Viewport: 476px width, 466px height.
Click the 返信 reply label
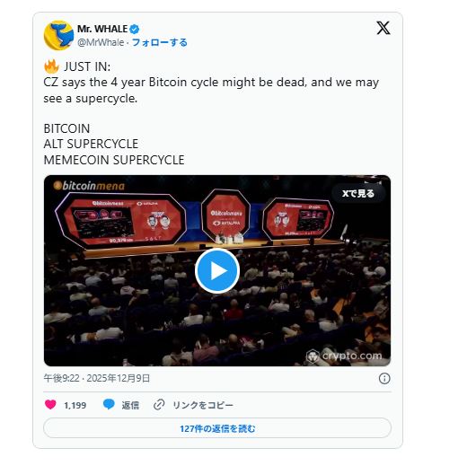(x=130, y=405)
